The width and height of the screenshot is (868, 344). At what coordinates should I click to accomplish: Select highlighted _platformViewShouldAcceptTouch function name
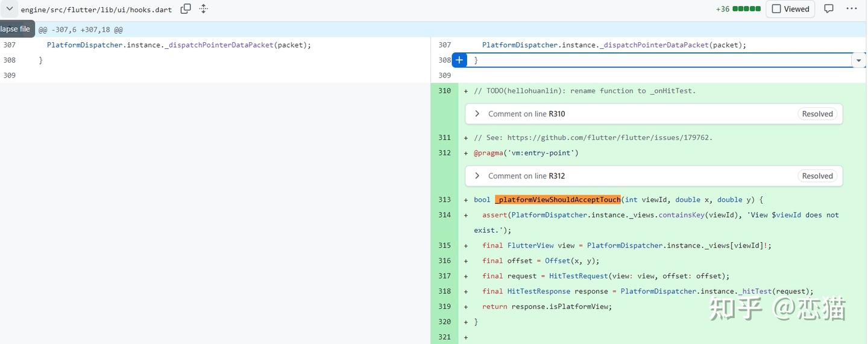click(558, 199)
